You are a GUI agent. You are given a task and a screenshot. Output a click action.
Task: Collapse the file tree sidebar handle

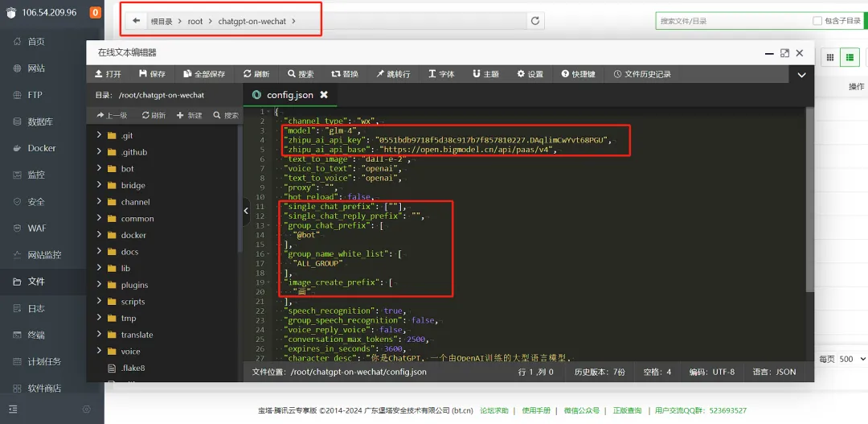[247, 210]
